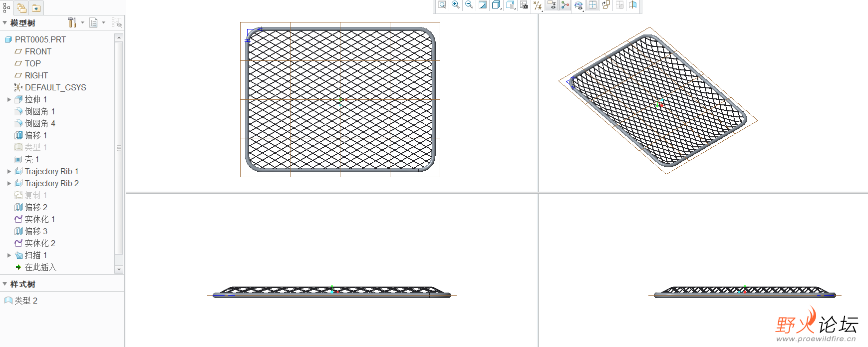The image size is (868, 347).
Task: Click the 扫描 1 sweep icon
Action: pyautogui.click(x=18, y=255)
